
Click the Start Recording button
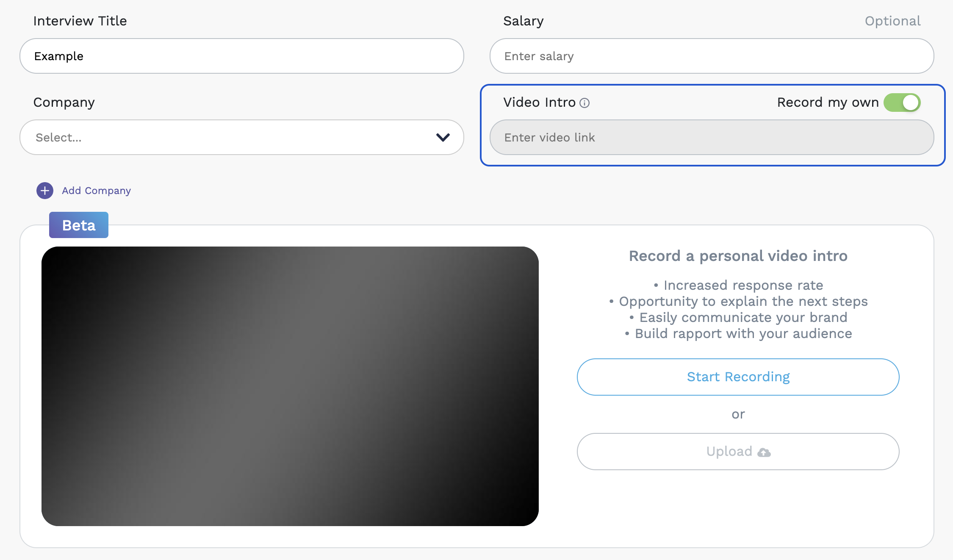pos(738,377)
